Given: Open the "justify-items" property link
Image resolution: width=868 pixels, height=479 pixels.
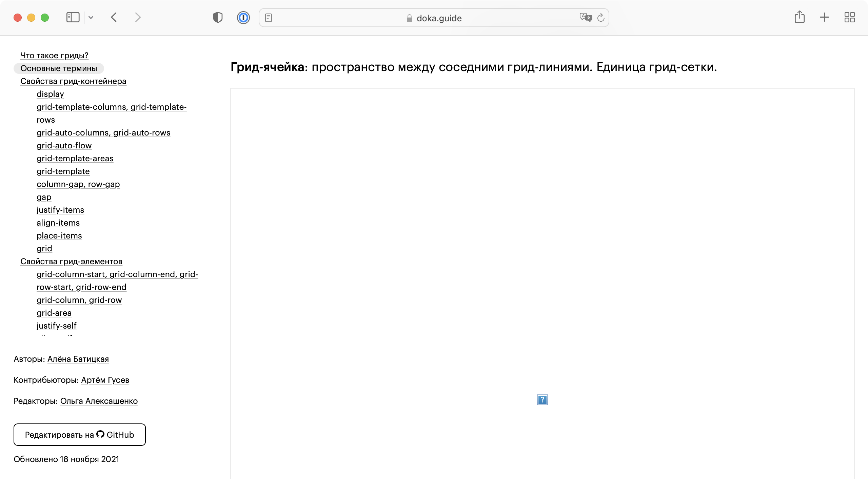Looking at the screenshot, I should pyautogui.click(x=60, y=210).
